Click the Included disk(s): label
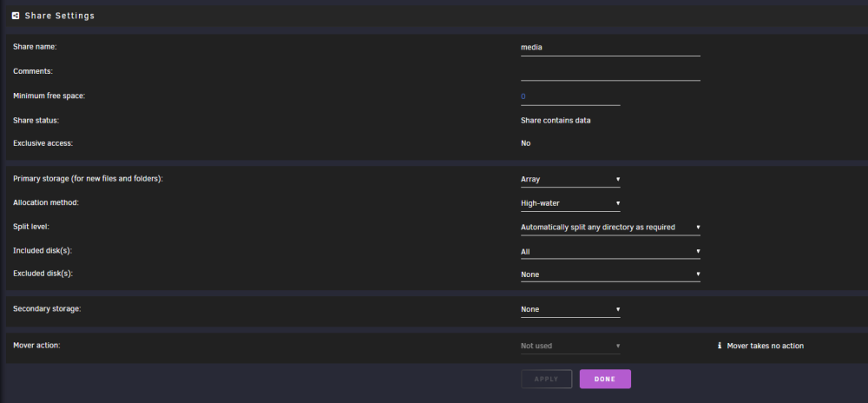The width and height of the screenshot is (868, 403). click(x=43, y=251)
